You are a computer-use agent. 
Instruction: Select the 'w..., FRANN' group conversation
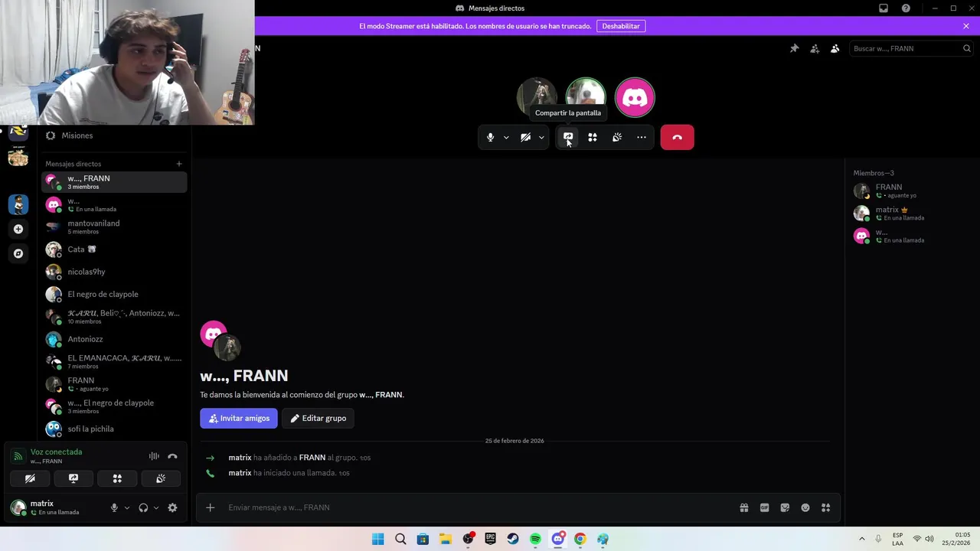(114, 182)
